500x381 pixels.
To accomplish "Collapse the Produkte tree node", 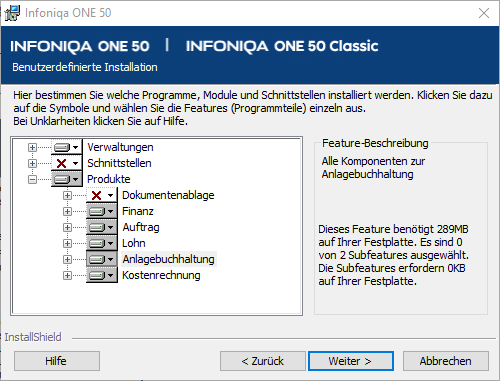I will (32, 179).
